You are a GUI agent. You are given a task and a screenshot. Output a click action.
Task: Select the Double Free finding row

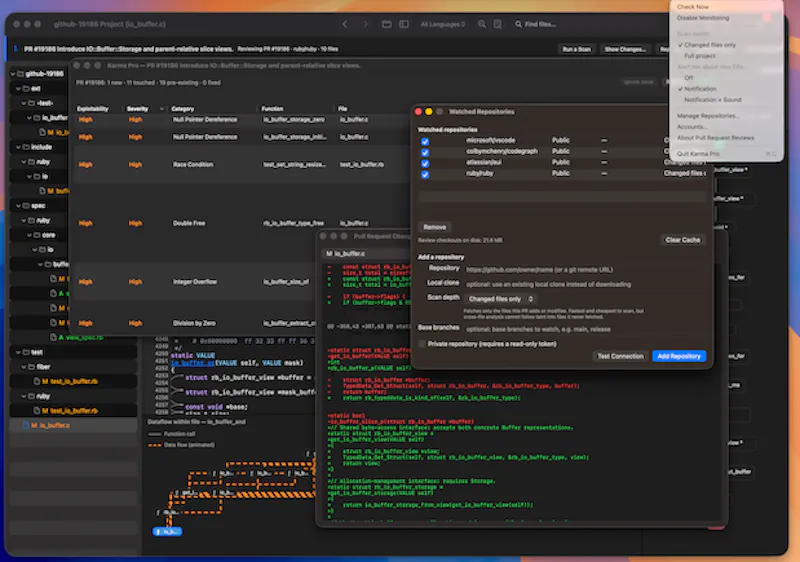242,223
